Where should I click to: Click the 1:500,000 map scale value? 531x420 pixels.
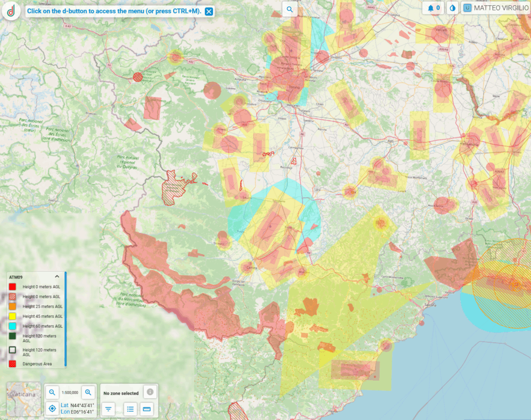(70, 393)
